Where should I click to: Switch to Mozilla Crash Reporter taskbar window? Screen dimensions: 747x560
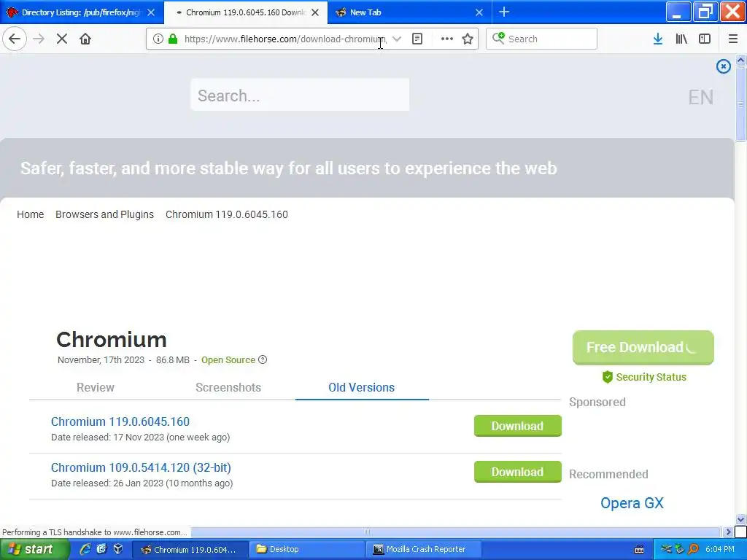(425, 549)
